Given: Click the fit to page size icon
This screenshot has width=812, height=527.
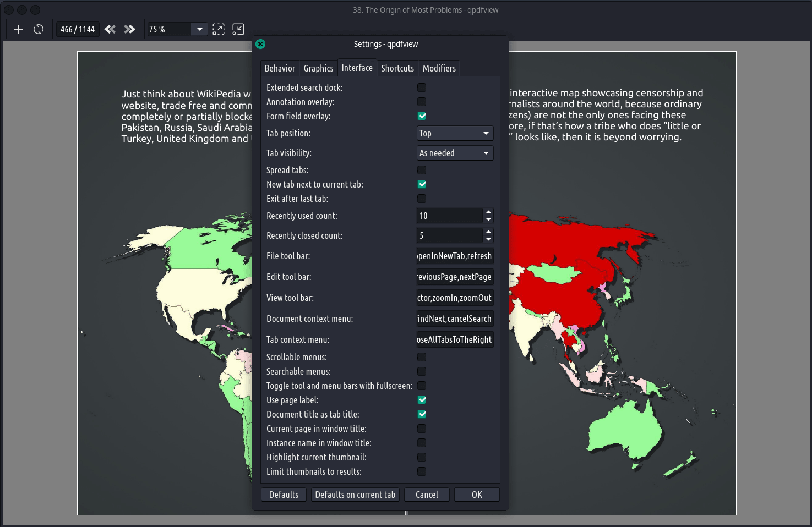Looking at the screenshot, I should tap(238, 29).
